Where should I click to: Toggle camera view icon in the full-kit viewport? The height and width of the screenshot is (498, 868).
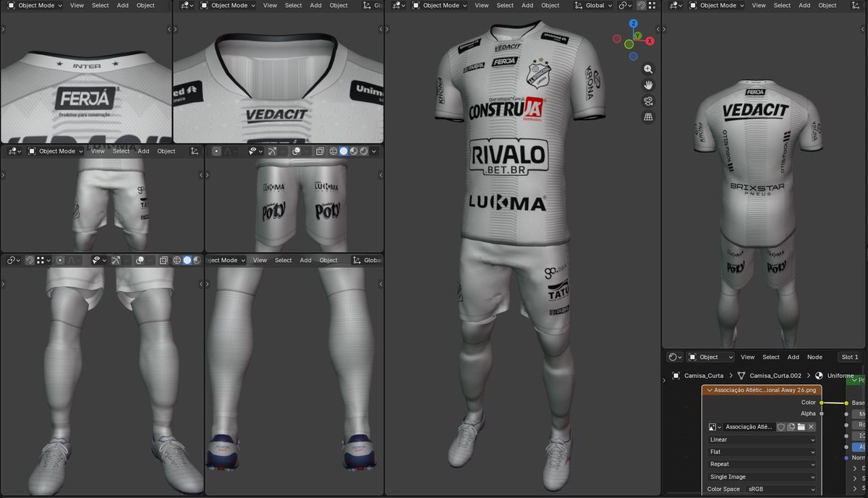pos(648,101)
